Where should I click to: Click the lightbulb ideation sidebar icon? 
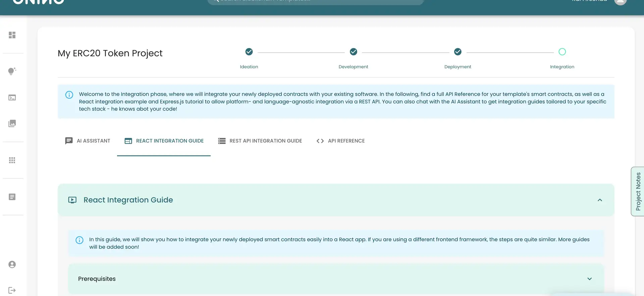(12, 71)
